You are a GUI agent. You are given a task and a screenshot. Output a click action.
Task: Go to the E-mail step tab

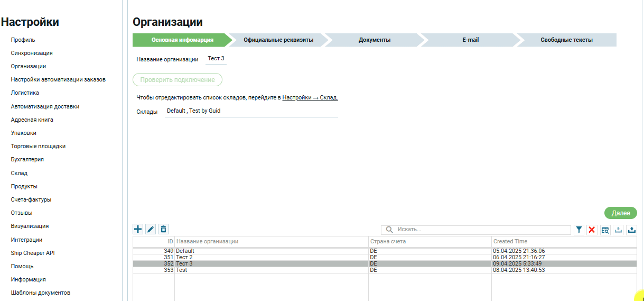pyautogui.click(x=470, y=40)
